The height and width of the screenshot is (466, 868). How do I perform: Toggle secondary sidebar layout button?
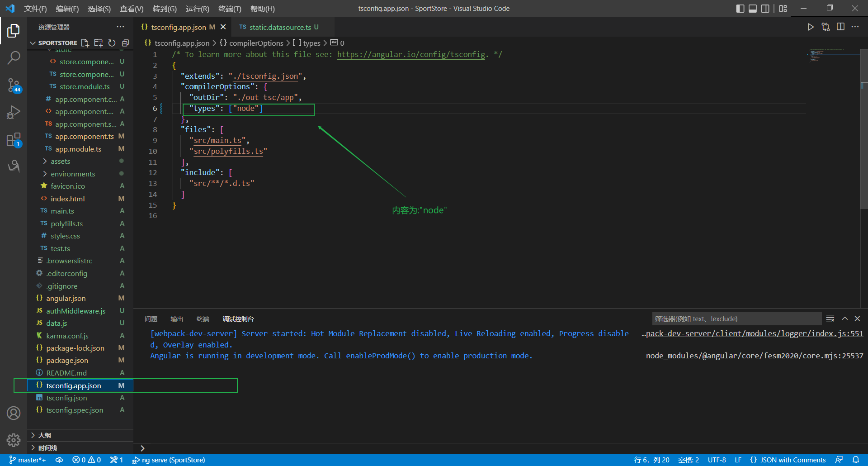pos(765,9)
